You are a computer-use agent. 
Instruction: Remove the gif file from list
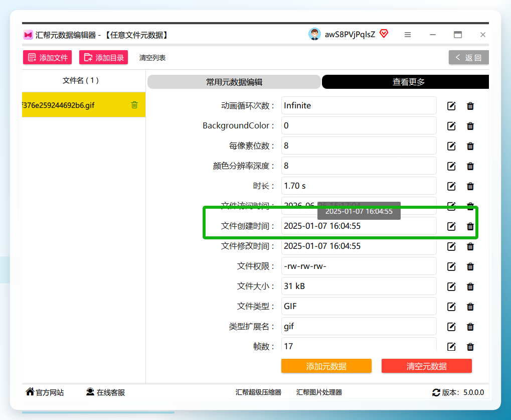134,105
